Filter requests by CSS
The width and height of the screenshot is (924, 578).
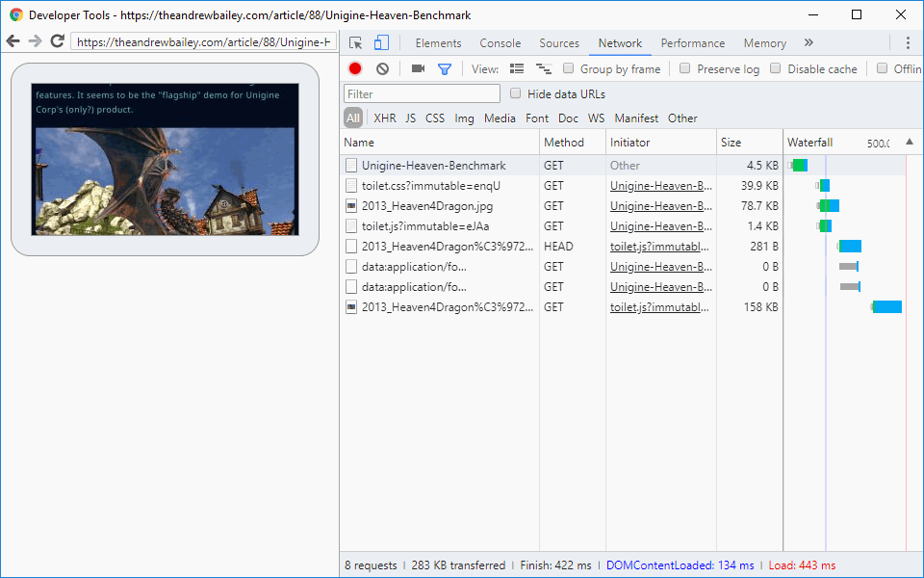pos(435,118)
